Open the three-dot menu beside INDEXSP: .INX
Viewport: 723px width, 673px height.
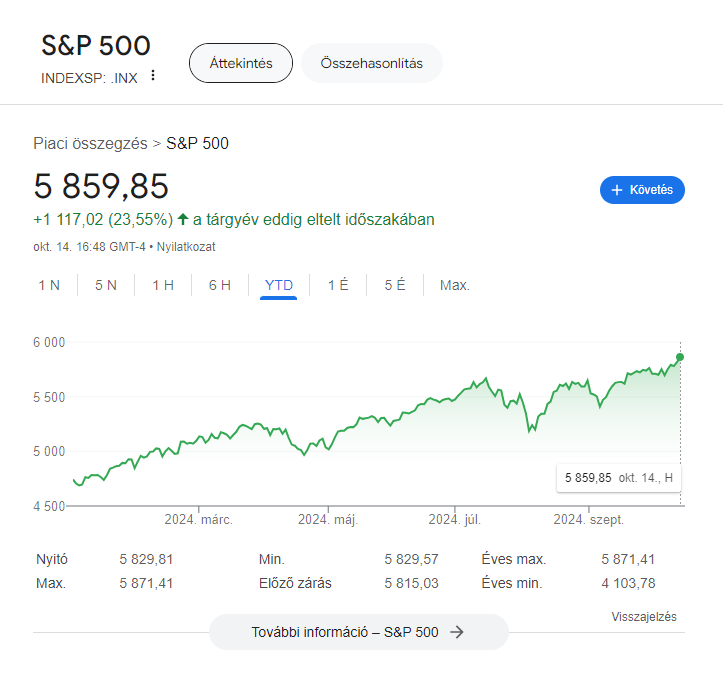(153, 76)
